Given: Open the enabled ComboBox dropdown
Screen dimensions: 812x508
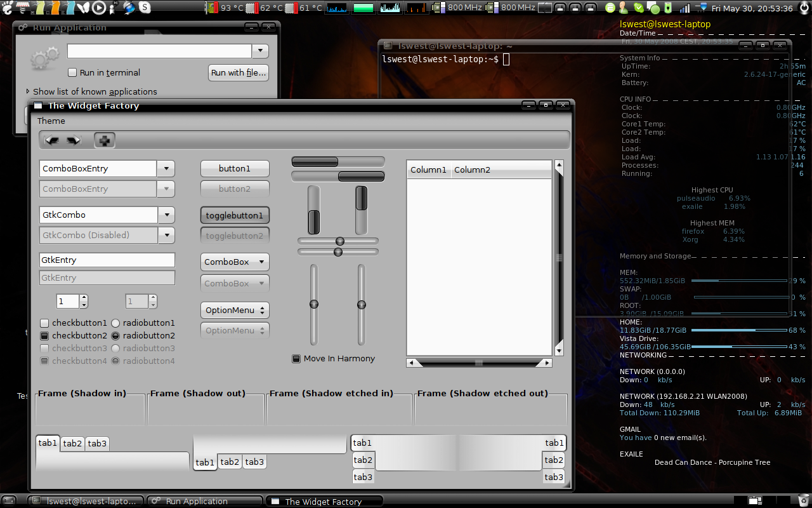Looking at the screenshot, I should pos(235,262).
